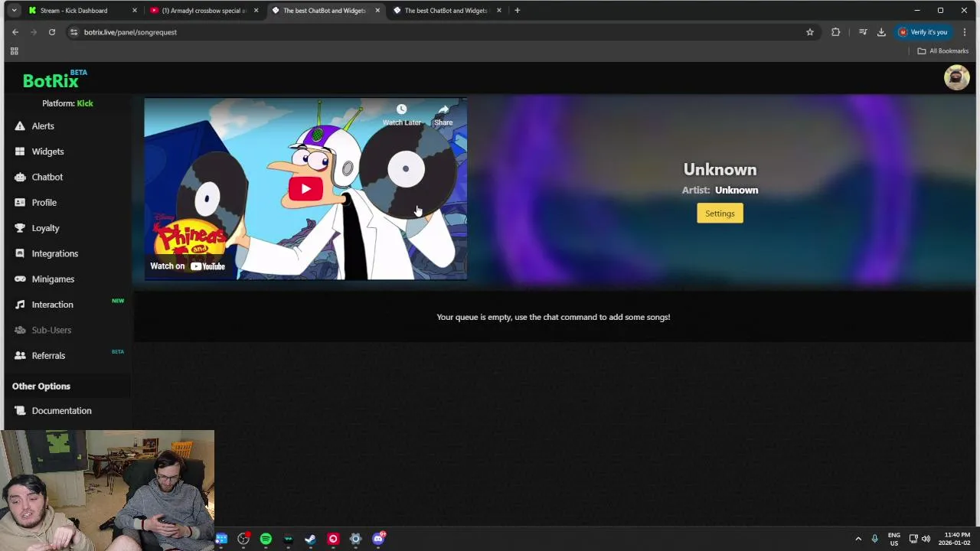Open the tab search dropdown chevron
This screenshot has width=980, height=551.
pyautogui.click(x=14, y=10)
